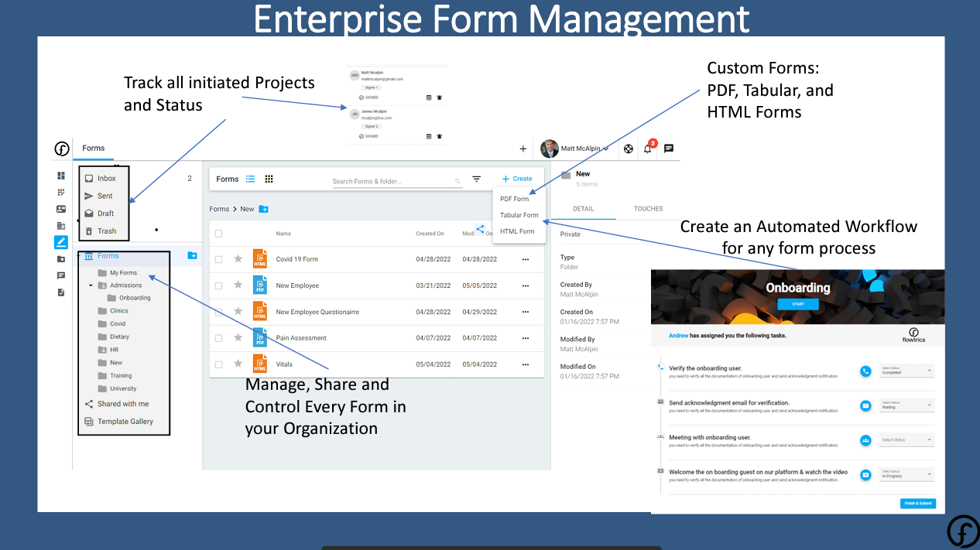The width and height of the screenshot is (980, 550).
Task: Switch to the DETAIL tab
Action: click(x=584, y=209)
